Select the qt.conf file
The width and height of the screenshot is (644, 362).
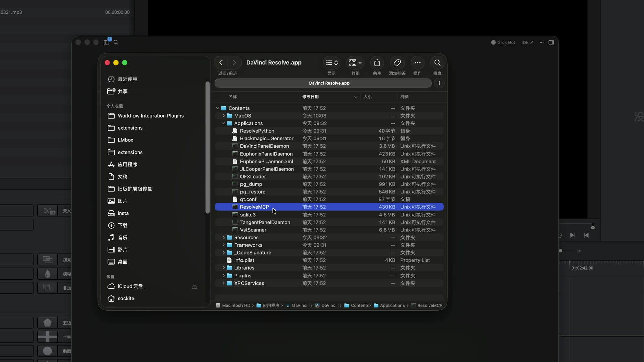[x=329, y=199]
